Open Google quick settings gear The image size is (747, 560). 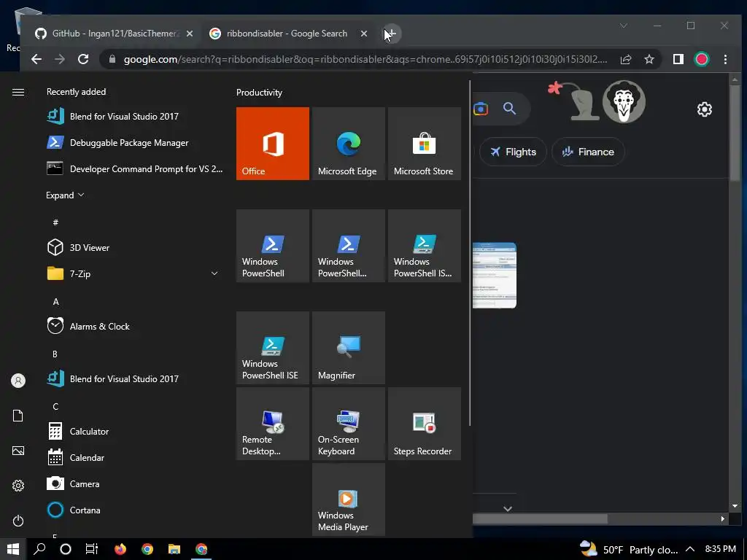coord(705,109)
